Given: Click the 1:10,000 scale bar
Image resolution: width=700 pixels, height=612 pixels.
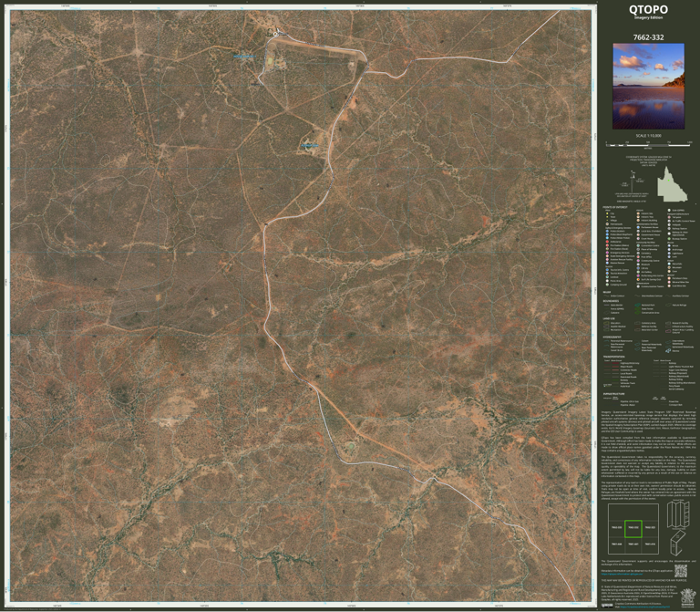Looking at the screenshot, I should (x=648, y=143).
